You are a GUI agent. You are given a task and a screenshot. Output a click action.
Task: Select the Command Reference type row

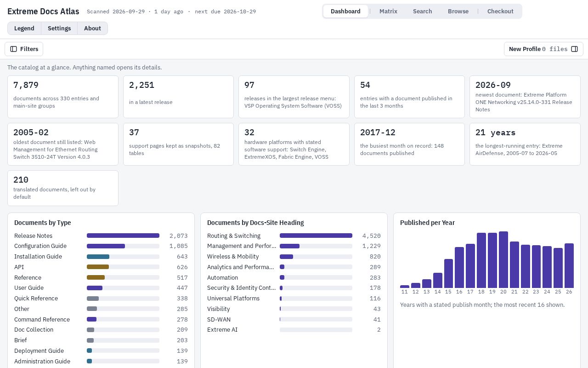pos(101,319)
